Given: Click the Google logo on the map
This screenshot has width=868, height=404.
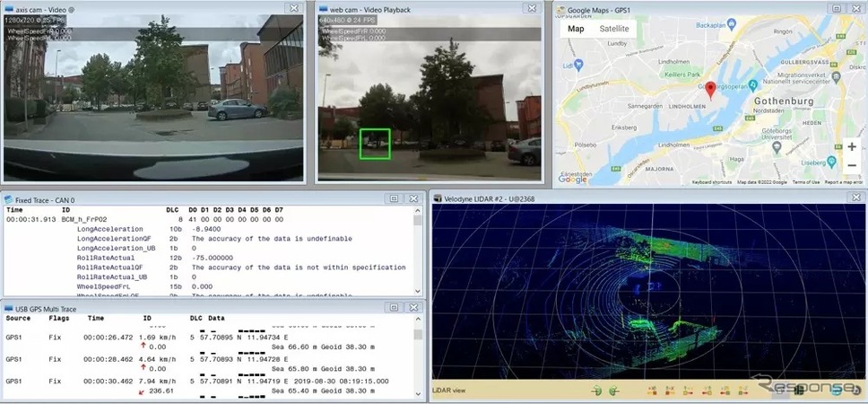Looking at the screenshot, I should point(572,179).
